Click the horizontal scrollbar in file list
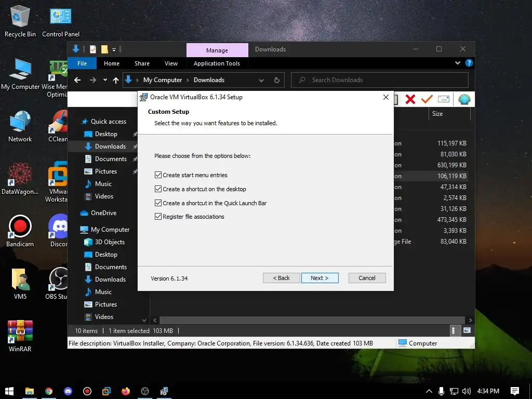The height and width of the screenshot is (399, 532). 312,320
